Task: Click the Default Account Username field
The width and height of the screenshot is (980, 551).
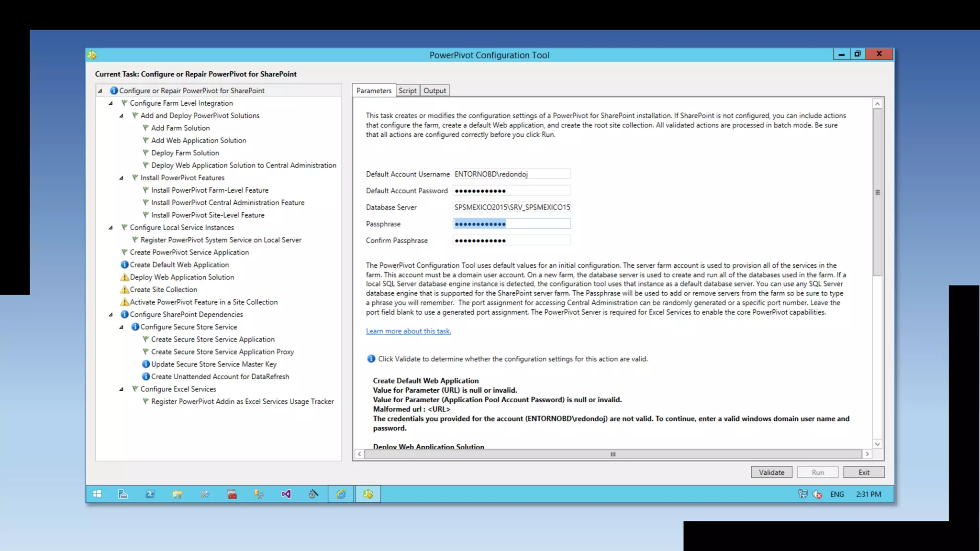Action: 512,174
